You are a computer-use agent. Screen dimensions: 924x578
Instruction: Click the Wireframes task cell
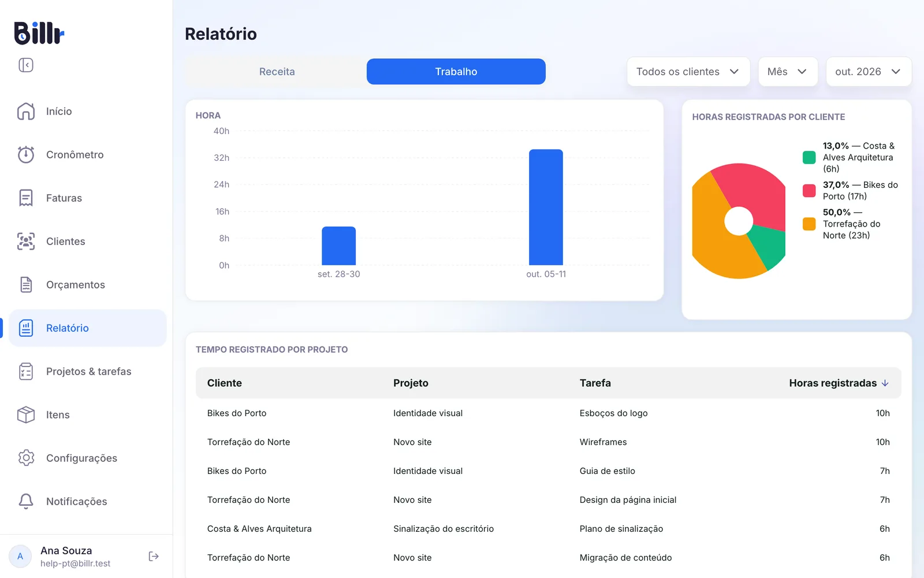point(603,442)
